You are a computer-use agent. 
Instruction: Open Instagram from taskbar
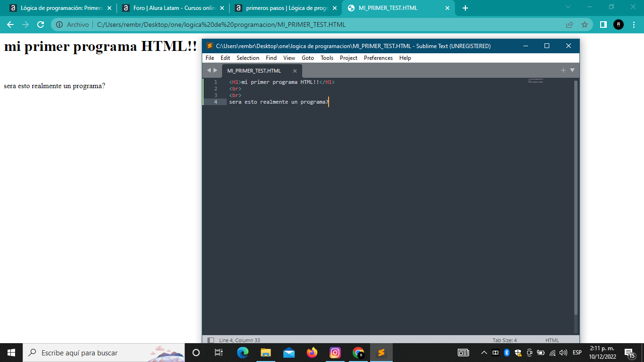(x=335, y=353)
